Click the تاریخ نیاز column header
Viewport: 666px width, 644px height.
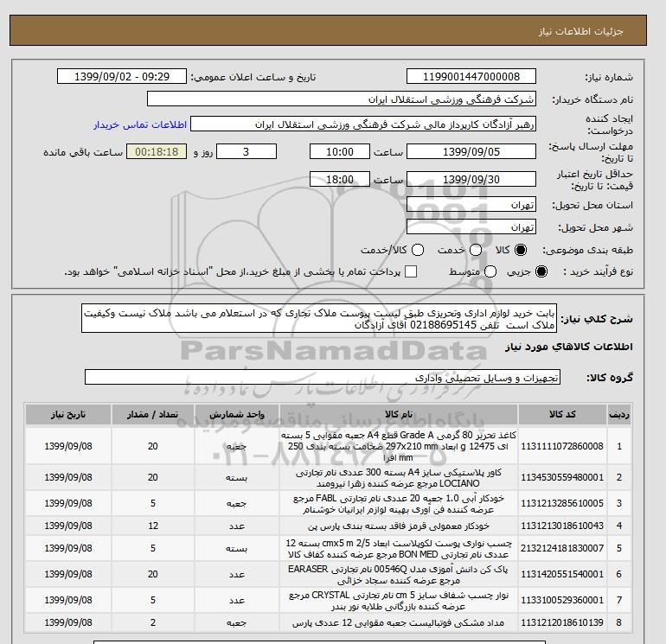click(68, 414)
